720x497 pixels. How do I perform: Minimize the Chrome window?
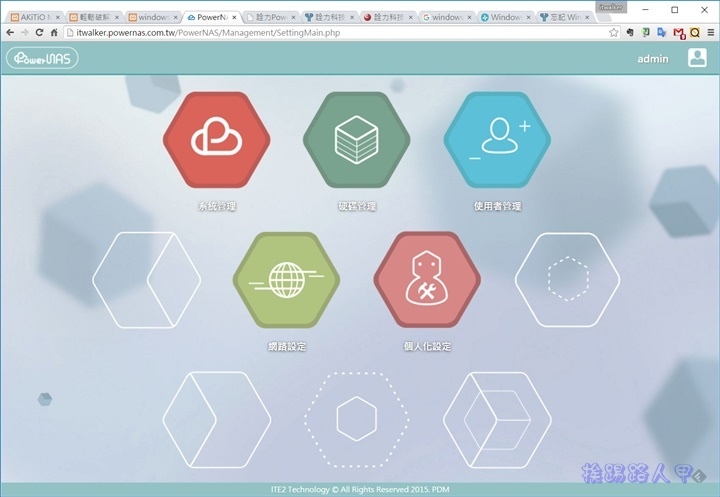646,10
